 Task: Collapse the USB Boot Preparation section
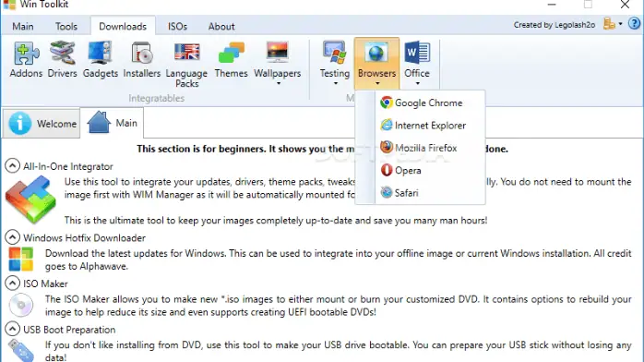[12, 329]
